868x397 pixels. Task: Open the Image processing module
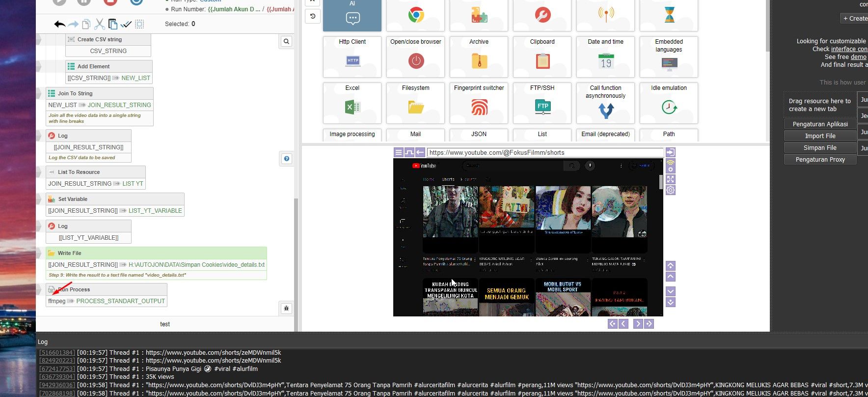(x=352, y=135)
